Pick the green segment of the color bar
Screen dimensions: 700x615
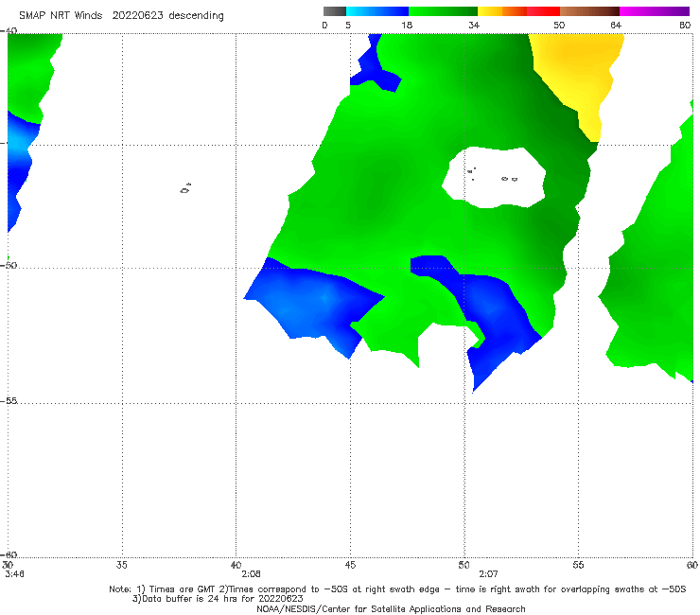pyautogui.click(x=443, y=11)
